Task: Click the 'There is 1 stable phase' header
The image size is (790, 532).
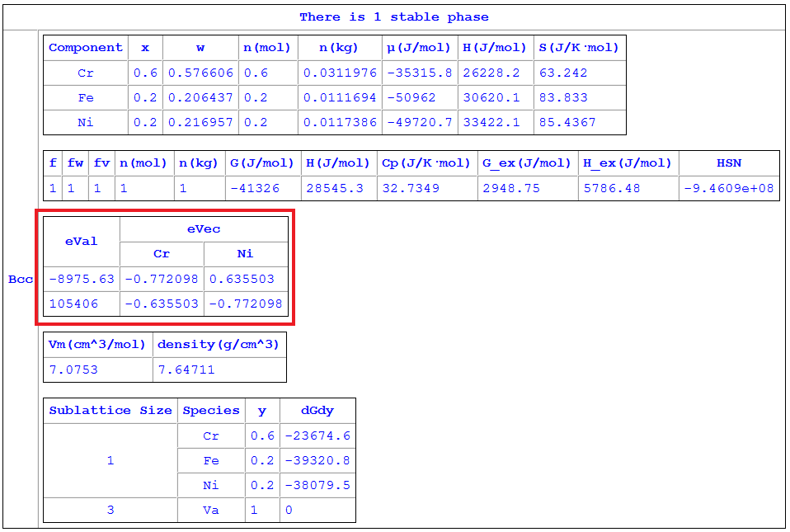Action: point(393,16)
